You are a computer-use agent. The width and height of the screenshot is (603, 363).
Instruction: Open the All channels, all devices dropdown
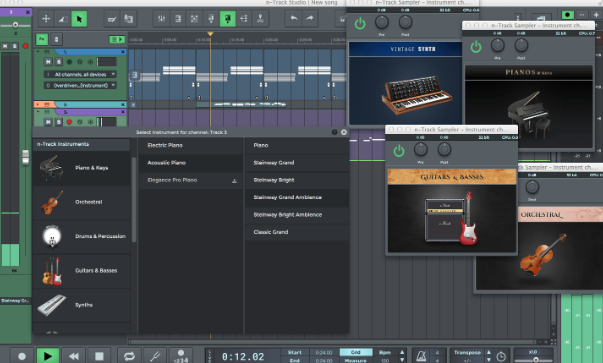coord(80,75)
